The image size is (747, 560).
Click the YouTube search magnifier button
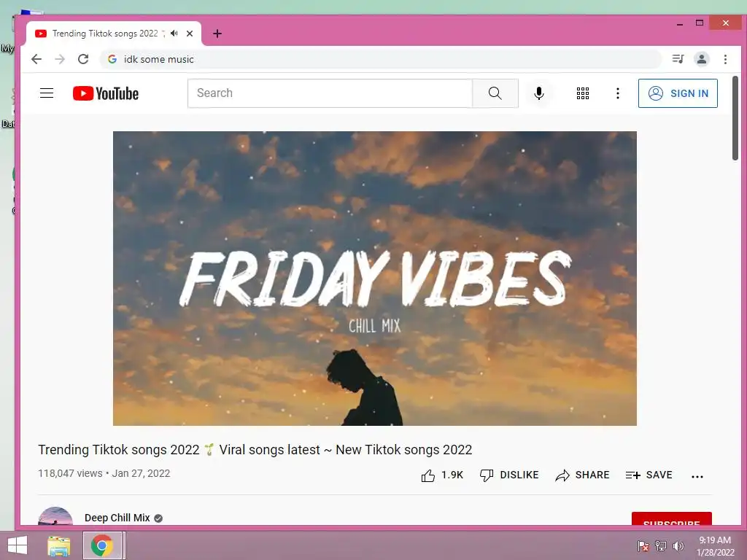tap(495, 93)
